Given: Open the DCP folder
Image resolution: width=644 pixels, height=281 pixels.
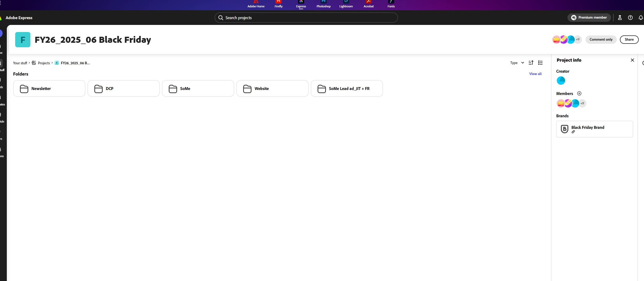Looking at the screenshot, I should pos(124,88).
